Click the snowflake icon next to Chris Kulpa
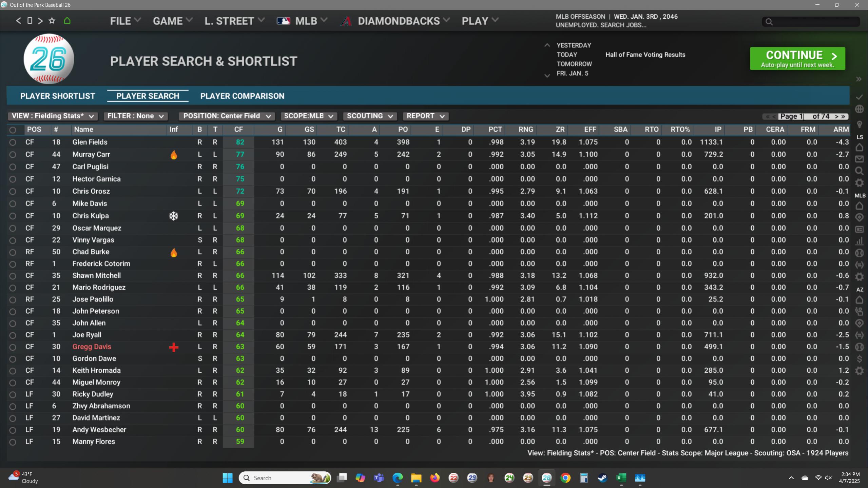Viewport: 868px width, 488px height. pos(174,216)
